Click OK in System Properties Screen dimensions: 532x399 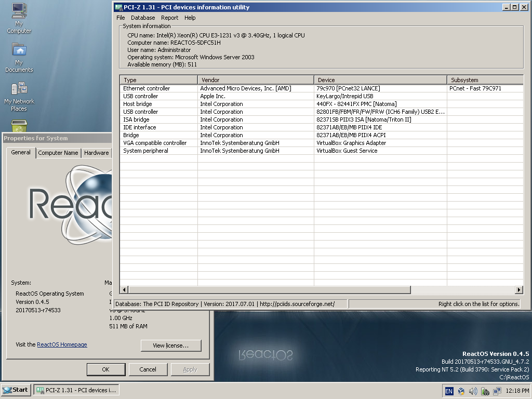[106, 369]
